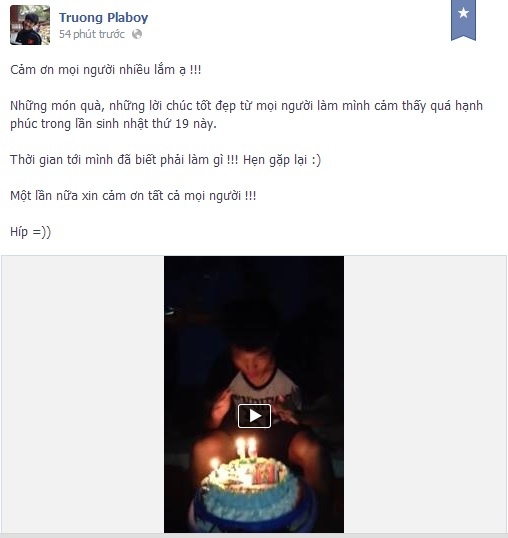This screenshot has width=508, height=538.
Task: Open the Truong Plaboy profile link
Action: point(103,17)
